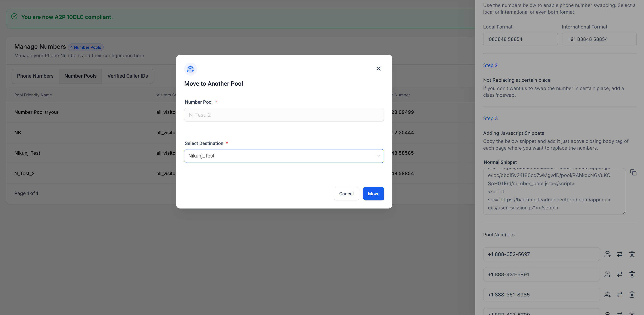The width and height of the screenshot is (644, 315).
Task: Click the +1 888-431-6891 pool number field
Action: tap(541, 274)
